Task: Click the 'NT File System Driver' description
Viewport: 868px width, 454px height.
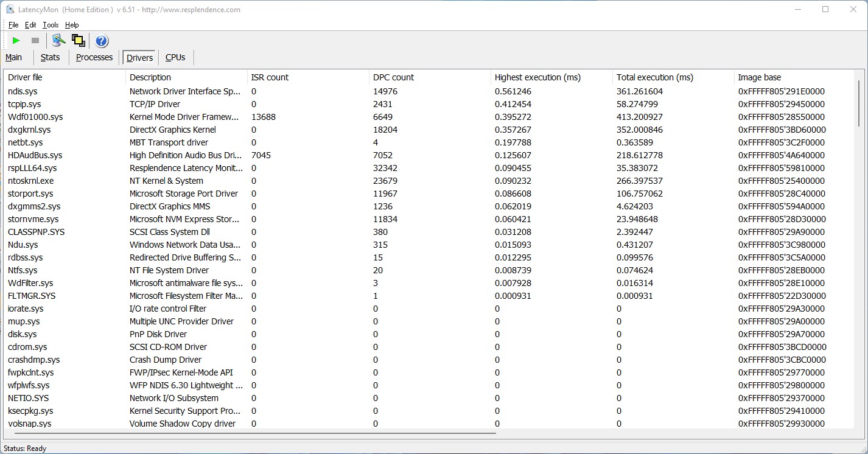Action: click(169, 270)
